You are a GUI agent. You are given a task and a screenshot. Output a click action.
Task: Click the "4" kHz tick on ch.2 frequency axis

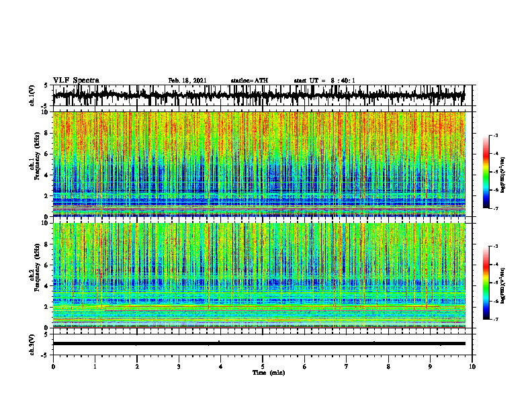coord(47,286)
